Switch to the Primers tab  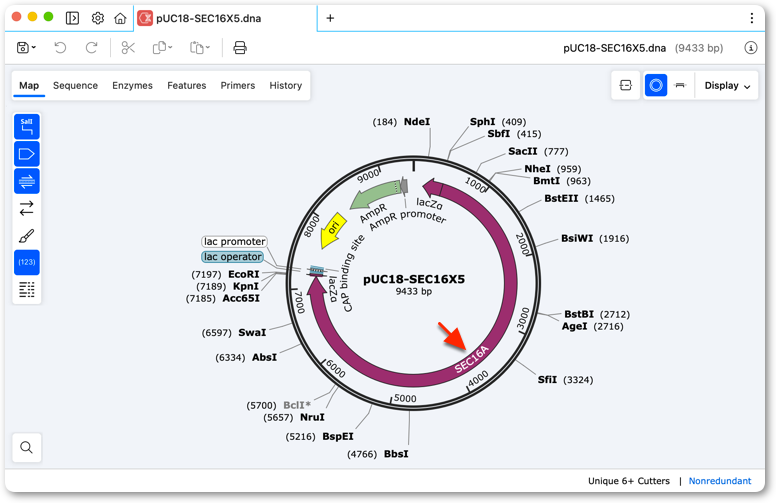238,86
